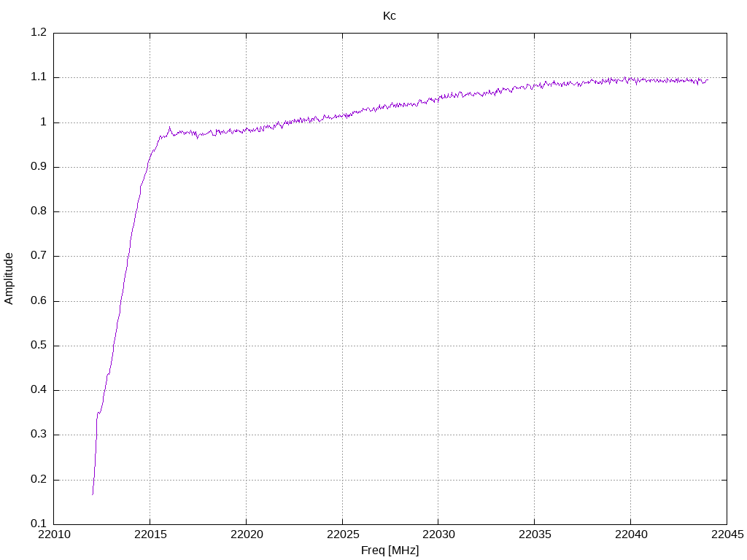Click the curve's lowest starting point near 22012 MHz

[93, 494]
